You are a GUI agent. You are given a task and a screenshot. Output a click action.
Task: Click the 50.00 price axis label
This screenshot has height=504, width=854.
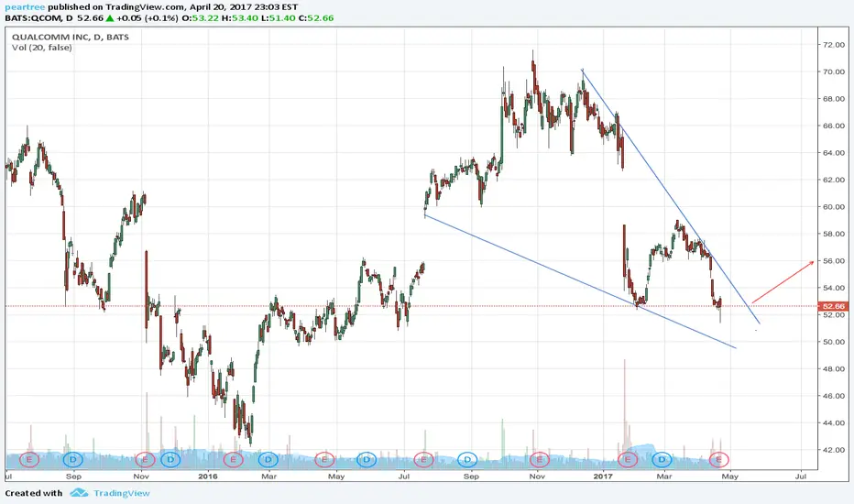[834, 342]
